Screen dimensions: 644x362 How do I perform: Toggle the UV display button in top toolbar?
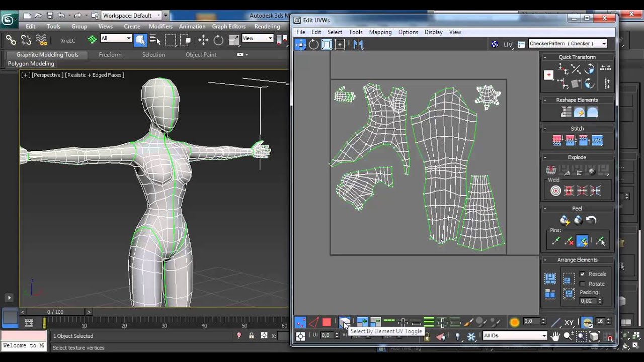tap(508, 44)
